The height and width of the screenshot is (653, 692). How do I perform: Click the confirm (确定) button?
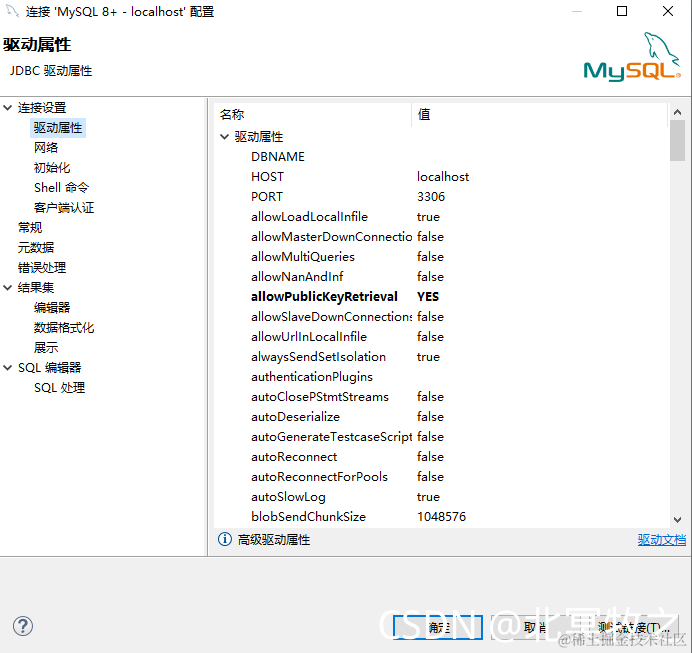pyautogui.click(x=437, y=627)
